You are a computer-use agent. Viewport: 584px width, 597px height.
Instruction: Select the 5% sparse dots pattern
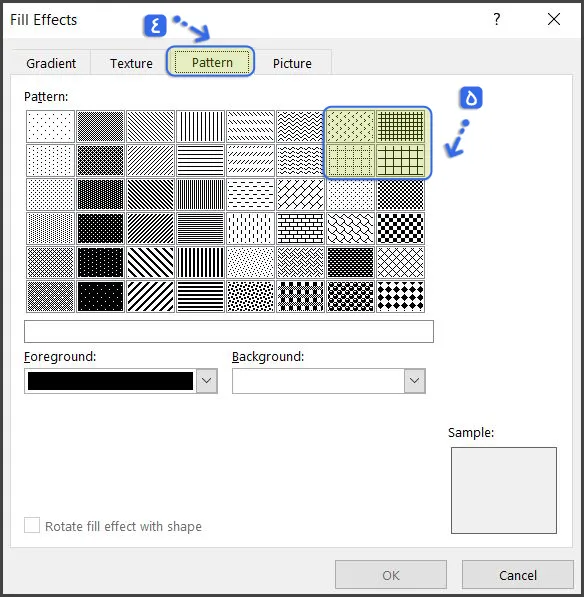50,127
